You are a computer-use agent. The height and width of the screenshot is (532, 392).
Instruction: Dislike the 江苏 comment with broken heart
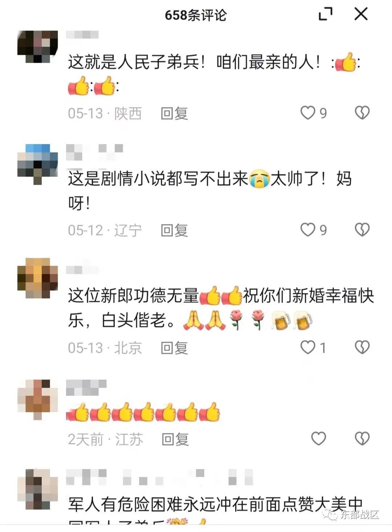pyautogui.click(x=362, y=439)
